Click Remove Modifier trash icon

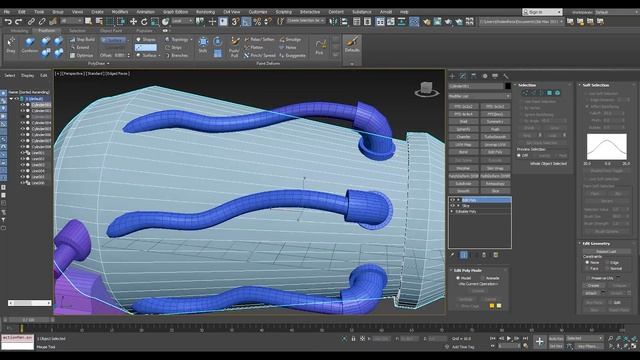(484, 255)
